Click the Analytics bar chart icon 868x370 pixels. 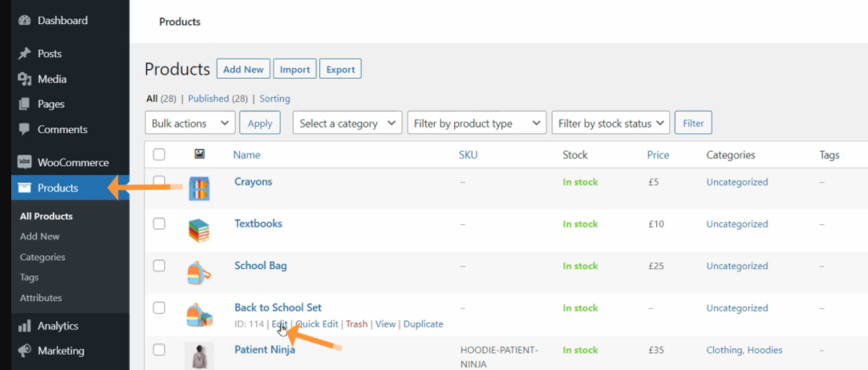click(23, 326)
